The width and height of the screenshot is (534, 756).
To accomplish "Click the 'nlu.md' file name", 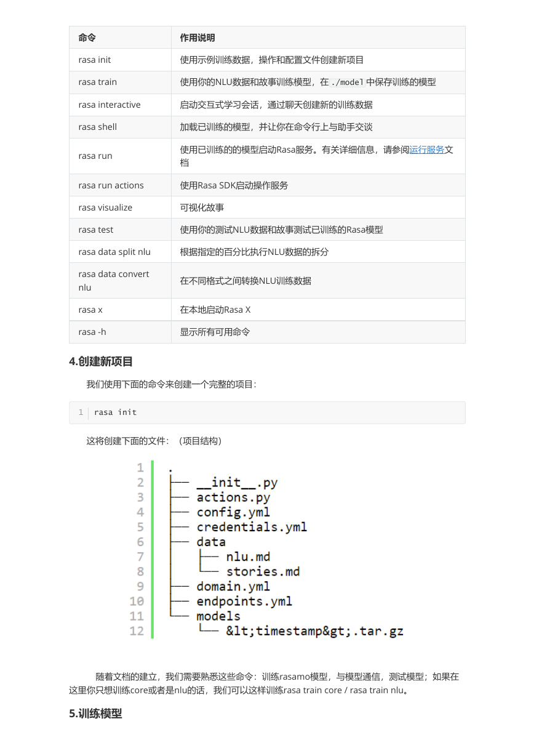I will coord(248,557).
